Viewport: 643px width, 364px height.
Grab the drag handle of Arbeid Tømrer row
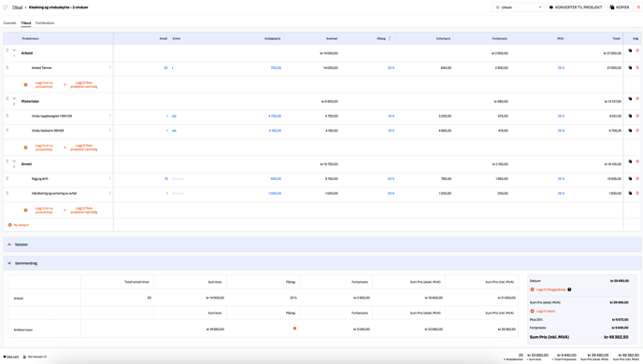coord(7,67)
